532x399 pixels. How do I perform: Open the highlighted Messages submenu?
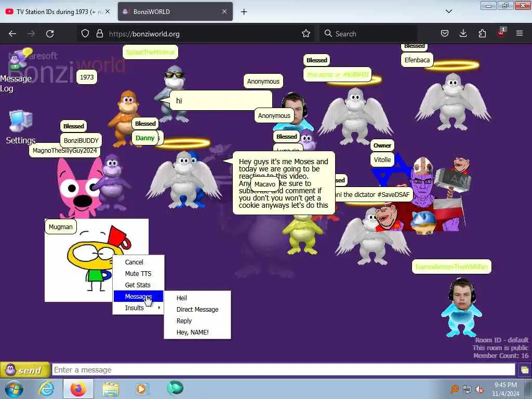tap(138, 296)
